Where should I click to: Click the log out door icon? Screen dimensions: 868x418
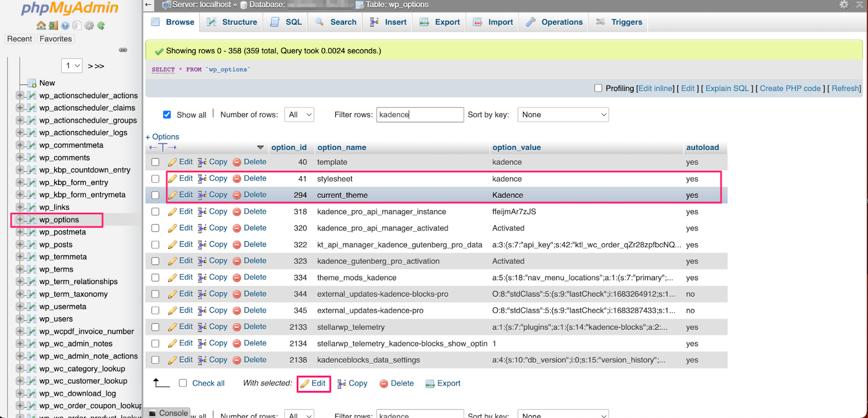tap(53, 25)
